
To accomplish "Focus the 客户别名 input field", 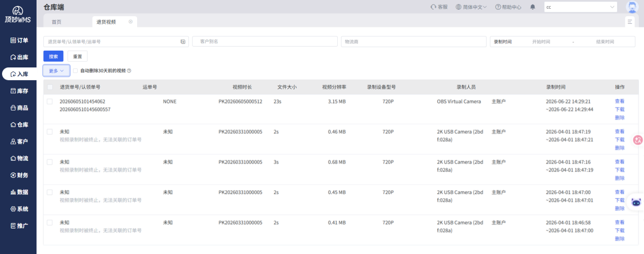I will click(x=265, y=42).
